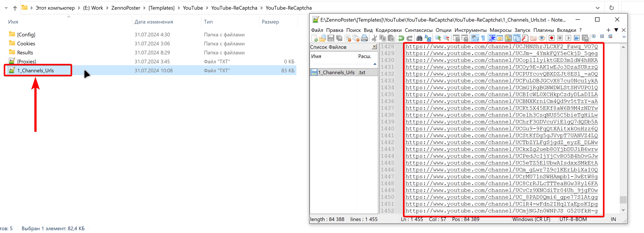Toggle the Monitoring eye icon
The width and height of the screenshot is (644, 233).
click(542, 38)
